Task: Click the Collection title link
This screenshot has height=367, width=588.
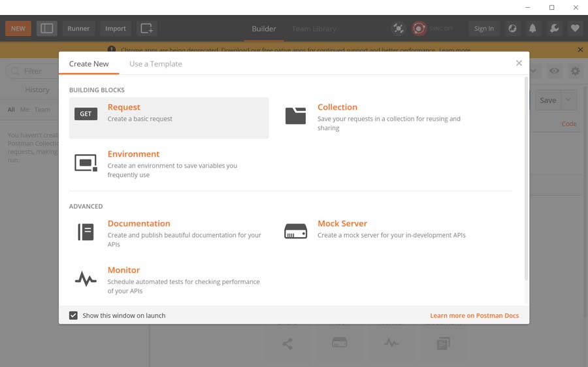Action: [337, 107]
